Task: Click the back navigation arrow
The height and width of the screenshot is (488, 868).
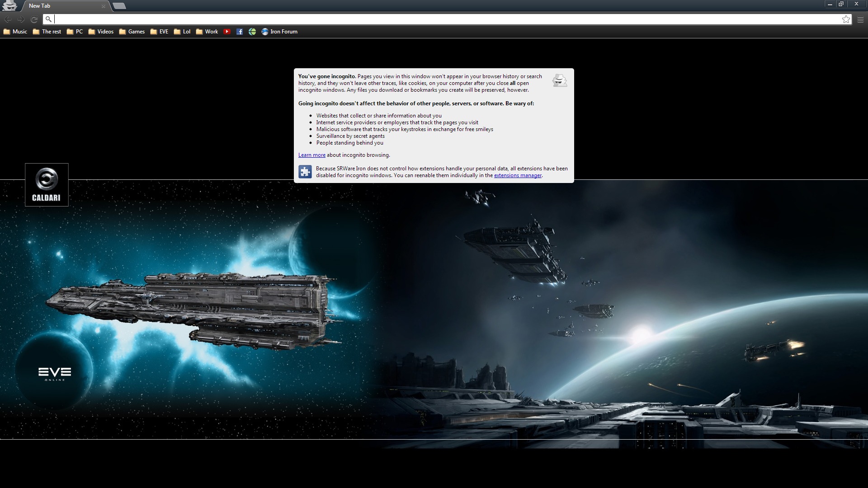Action: [8, 19]
